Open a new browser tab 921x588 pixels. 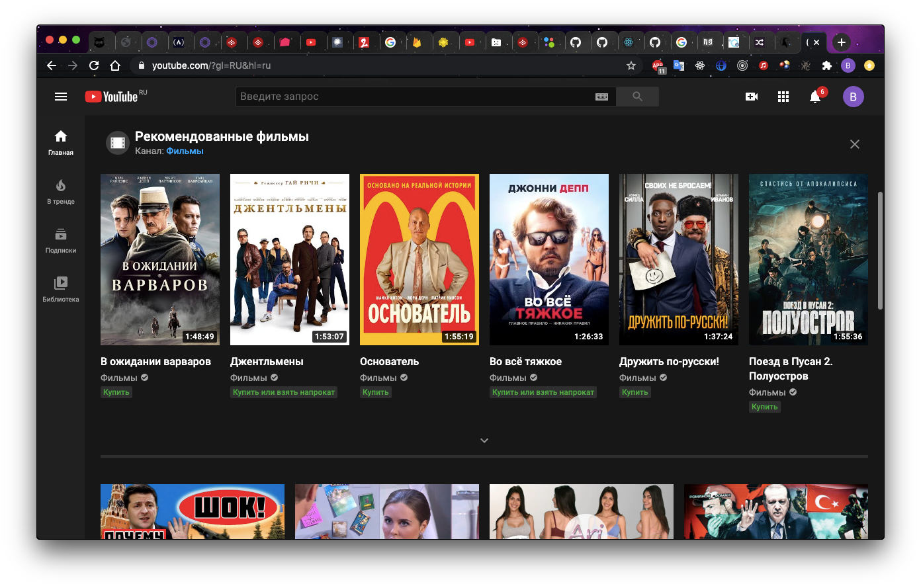pyautogui.click(x=841, y=42)
